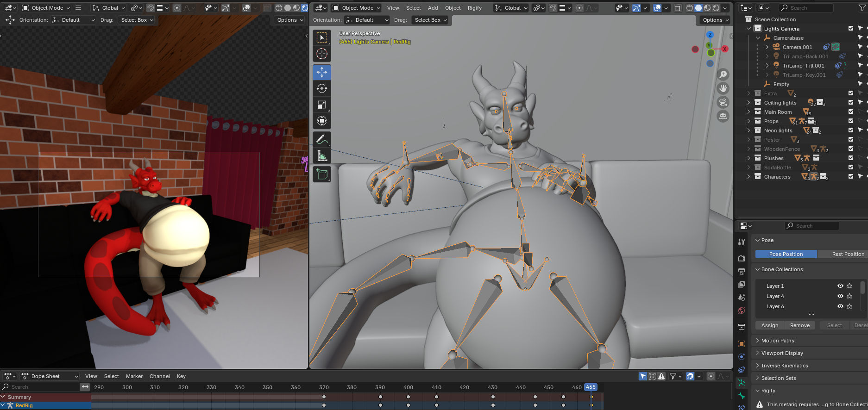Image resolution: width=868 pixels, height=410 pixels.
Task: Toggle camera view in viewport
Action: 723,102
